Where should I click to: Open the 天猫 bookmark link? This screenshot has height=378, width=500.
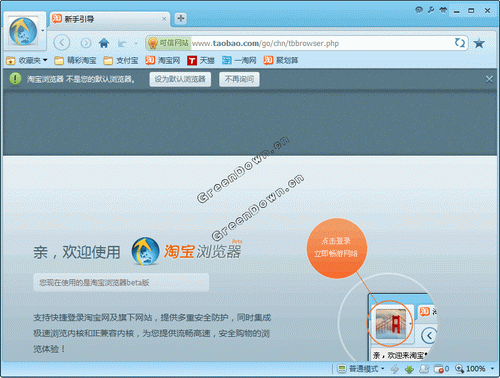[201, 60]
